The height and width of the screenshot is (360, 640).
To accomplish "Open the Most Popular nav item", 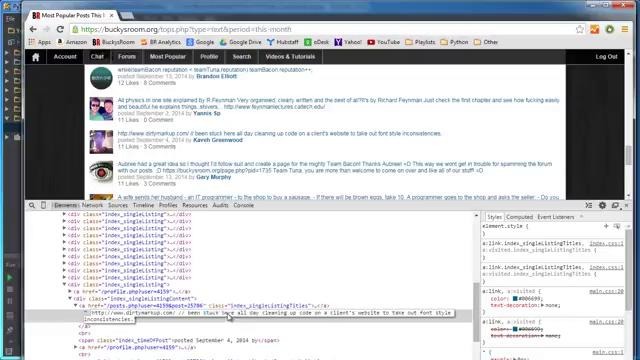I will coord(168,57).
